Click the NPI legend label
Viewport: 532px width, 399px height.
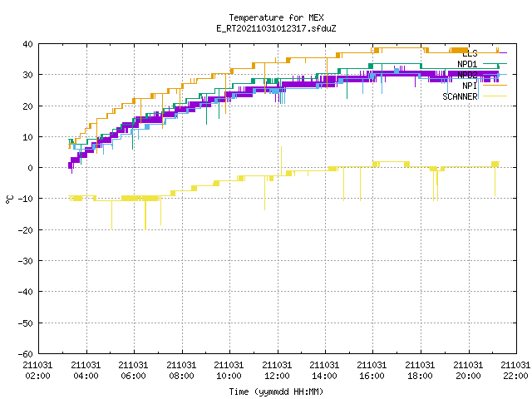pyautogui.click(x=470, y=86)
